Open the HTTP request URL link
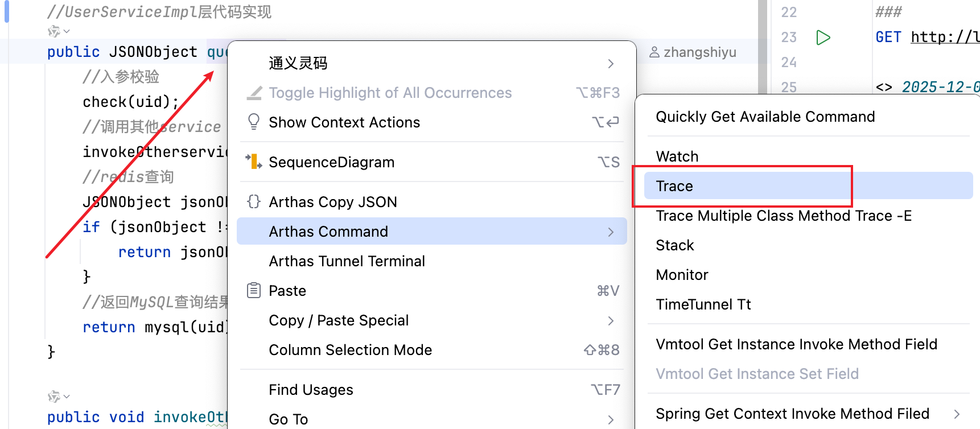Screen dimensions: 980x429 point(945,38)
